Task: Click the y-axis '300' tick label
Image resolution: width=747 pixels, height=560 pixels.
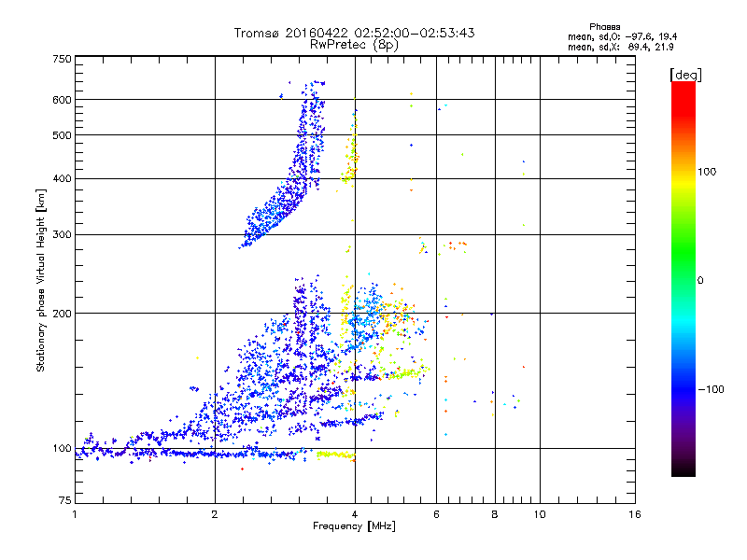Action: pyautogui.click(x=62, y=235)
